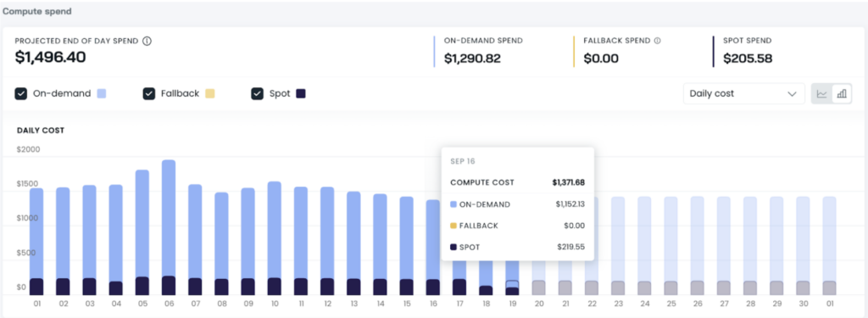Click the Spot dark navy legend swatch

coord(301,93)
